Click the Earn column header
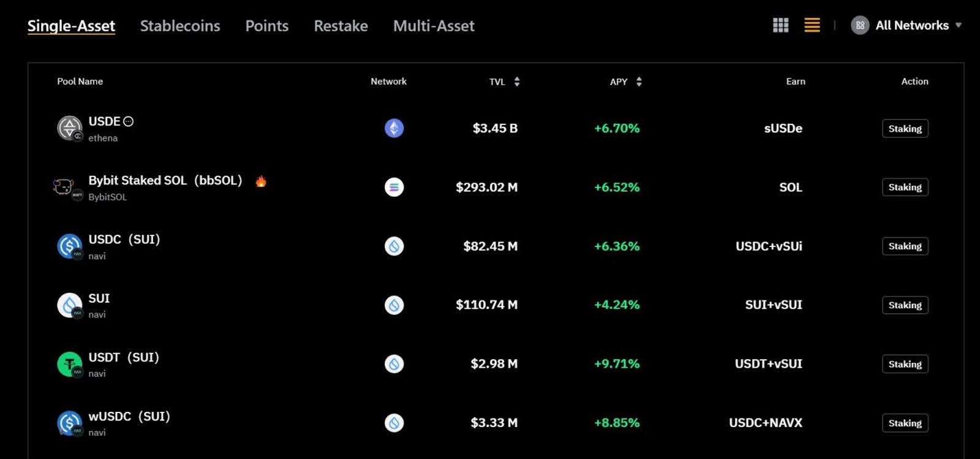Image resolution: width=980 pixels, height=459 pixels. (x=796, y=82)
